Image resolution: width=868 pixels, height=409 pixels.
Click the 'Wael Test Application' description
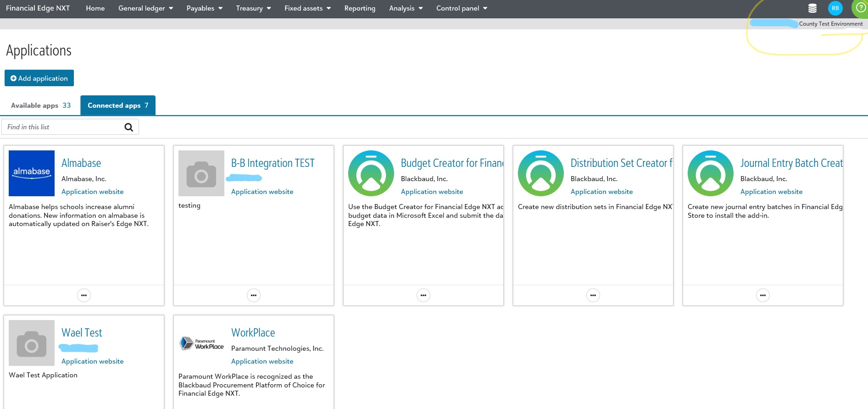[x=43, y=375]
